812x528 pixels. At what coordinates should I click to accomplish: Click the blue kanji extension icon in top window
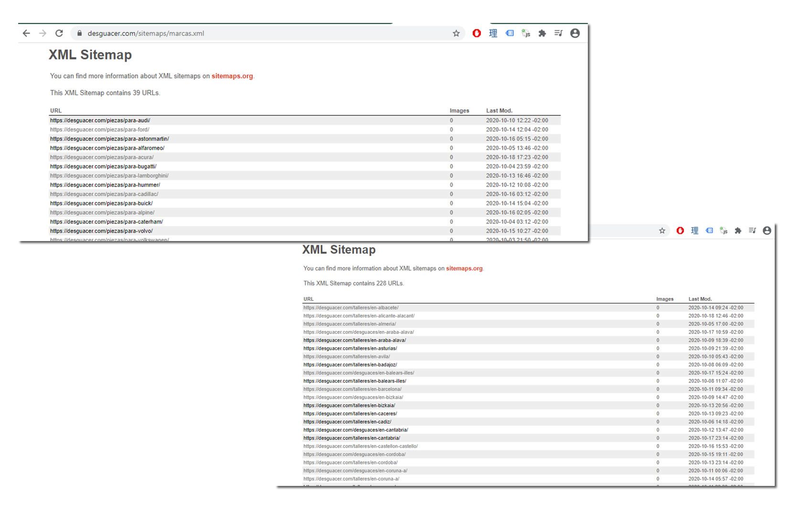[x=493, y=33]
